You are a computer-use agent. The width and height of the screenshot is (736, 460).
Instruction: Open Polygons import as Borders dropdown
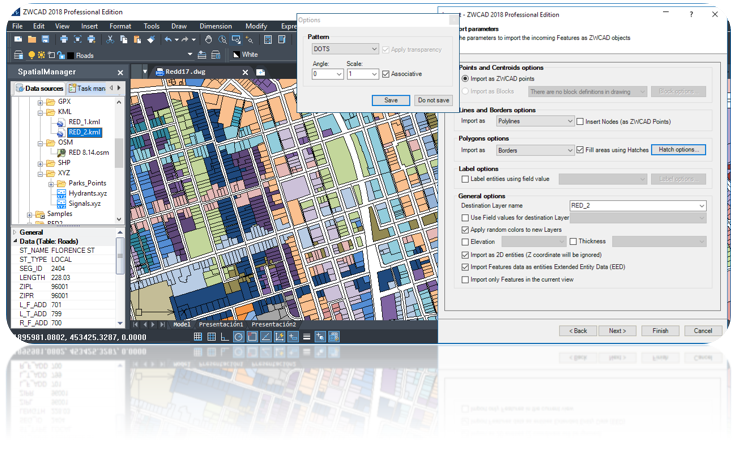[x=535, y=150]
